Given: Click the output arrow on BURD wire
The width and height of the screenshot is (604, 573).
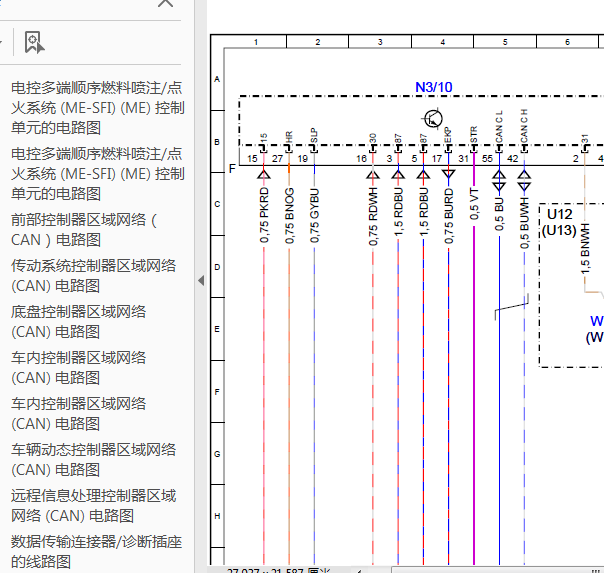Looking at the screenshot, I should point(449,174).
